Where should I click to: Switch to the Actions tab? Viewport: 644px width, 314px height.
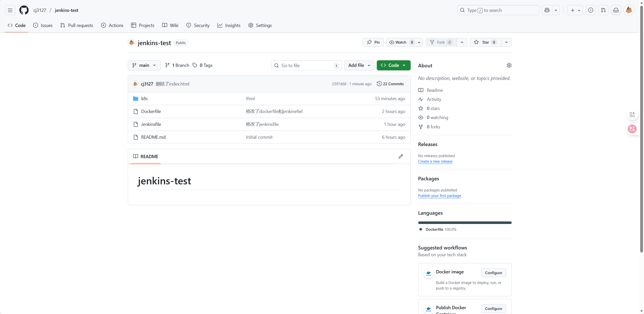click(112, 25)
